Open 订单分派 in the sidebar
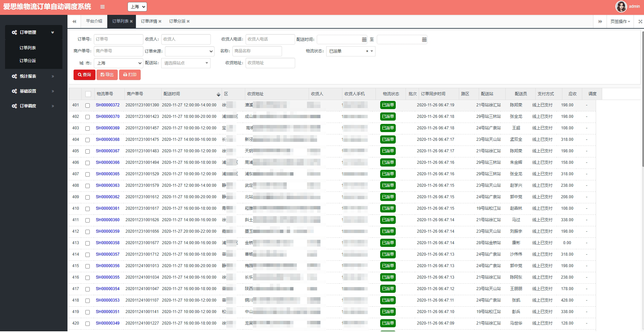644x333 pixels. tap(28, 61)
